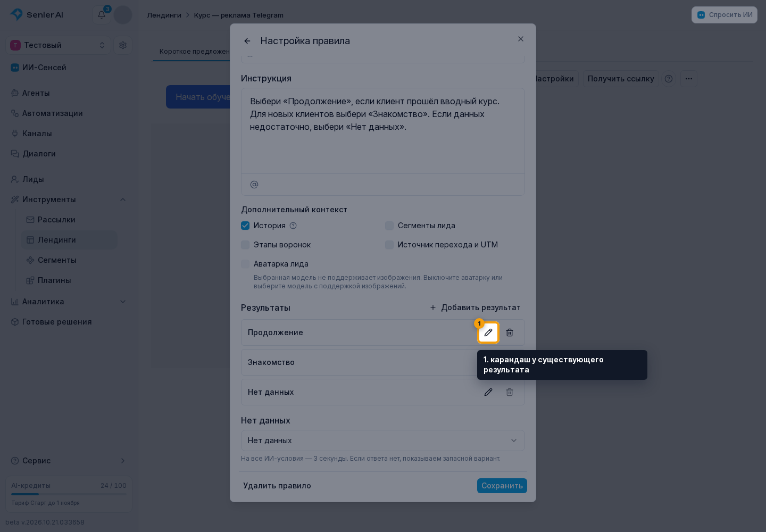This screenshot has width=766, height=532.
Task: Open the Спросить ИИ assistant
Action: 725,15
